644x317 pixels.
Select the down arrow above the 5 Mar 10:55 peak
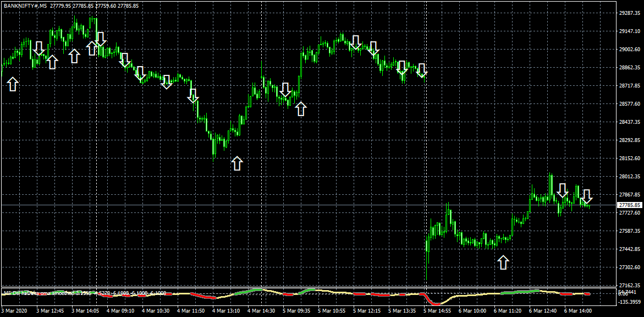pos(355,42)
